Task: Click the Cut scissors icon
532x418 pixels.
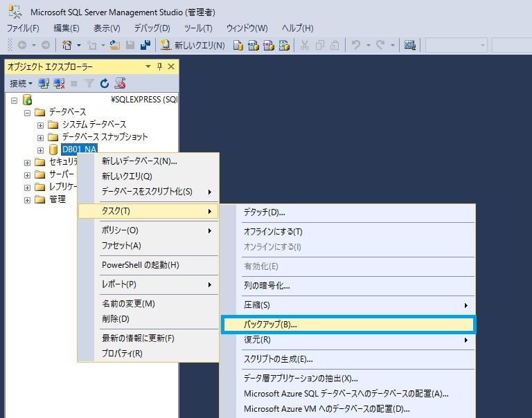Action: click(x=304, y=45)
